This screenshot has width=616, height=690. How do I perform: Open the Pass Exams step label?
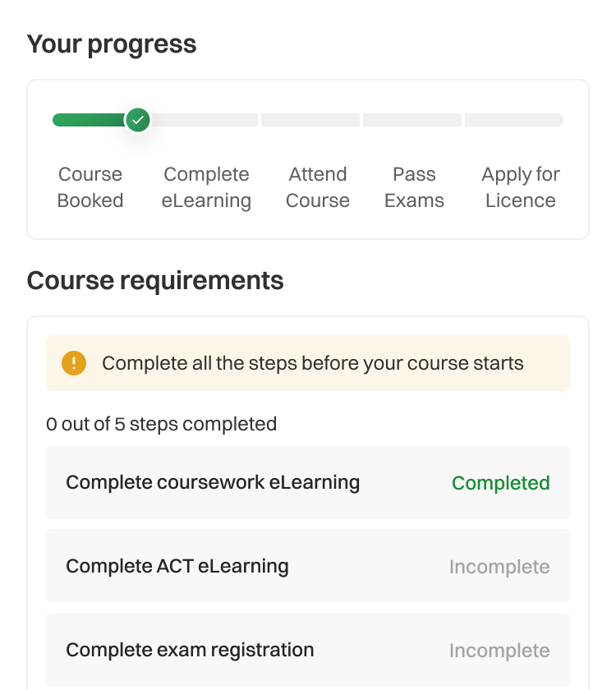(414, 187)
